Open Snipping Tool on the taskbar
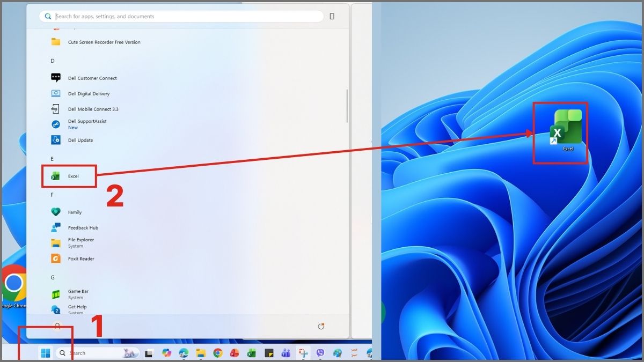 pyautogui.click(x=303, y=353)
